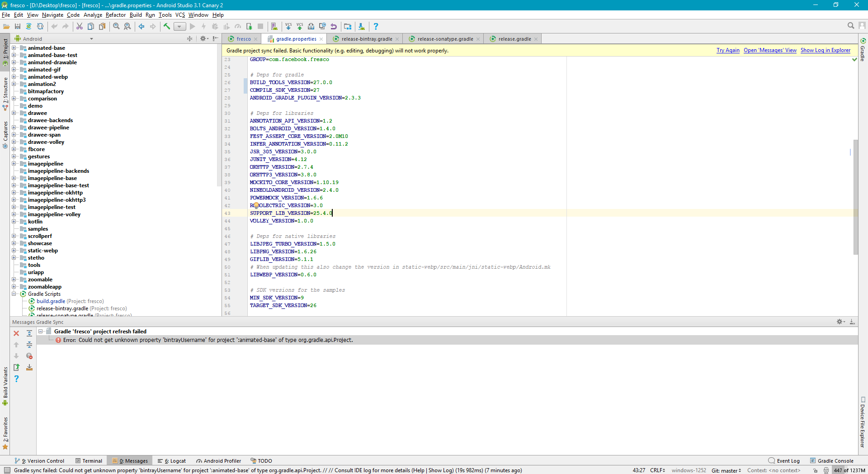
Task: Toggle Hide Warnings in Messages panel
Action: pyautogui.click(x=29, y=356)
